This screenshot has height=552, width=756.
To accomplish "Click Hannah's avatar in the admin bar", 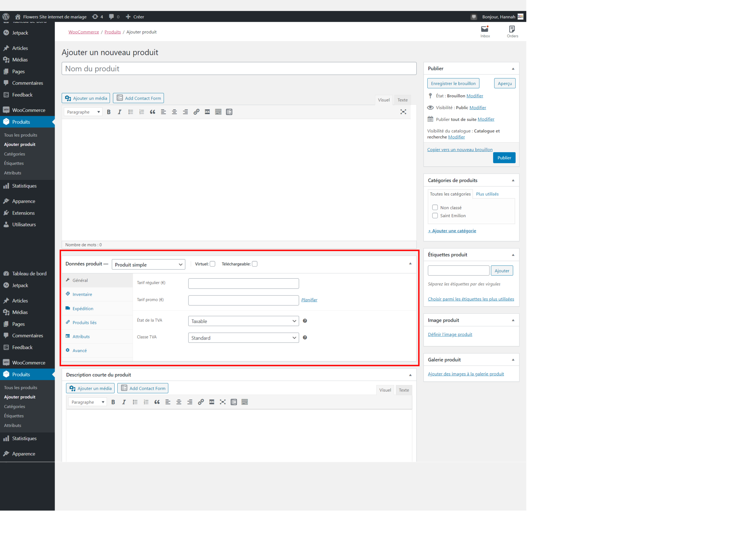I will pos(520,16).
